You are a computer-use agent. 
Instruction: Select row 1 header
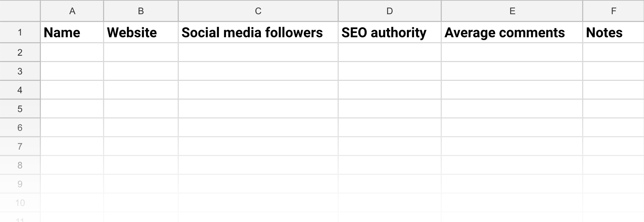tap(20, 32)
